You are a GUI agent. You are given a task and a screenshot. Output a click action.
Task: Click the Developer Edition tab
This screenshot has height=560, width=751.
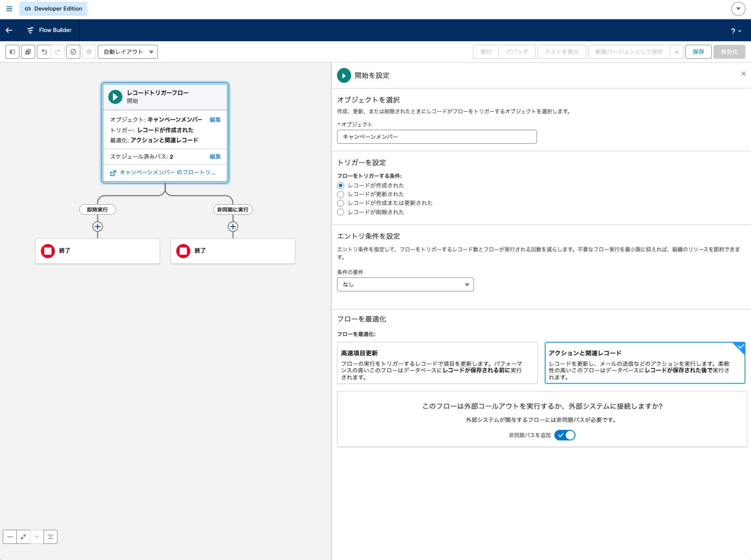[53, 9]
